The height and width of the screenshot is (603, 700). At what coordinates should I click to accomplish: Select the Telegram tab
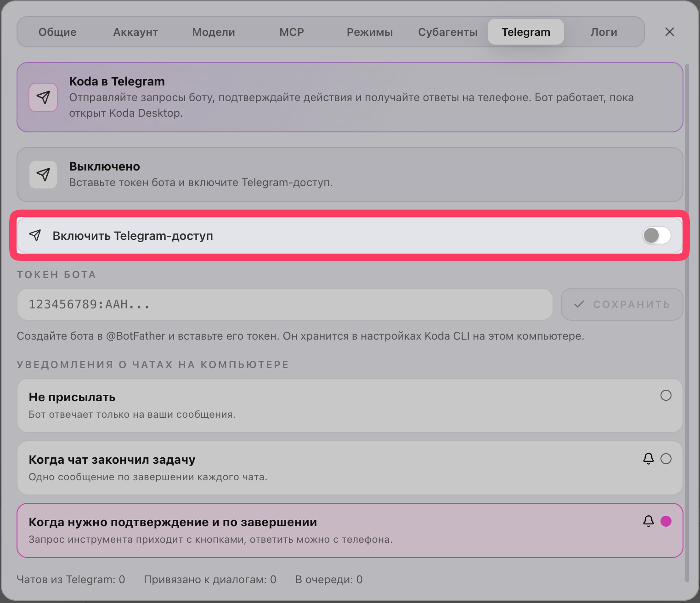pos(526,32)
